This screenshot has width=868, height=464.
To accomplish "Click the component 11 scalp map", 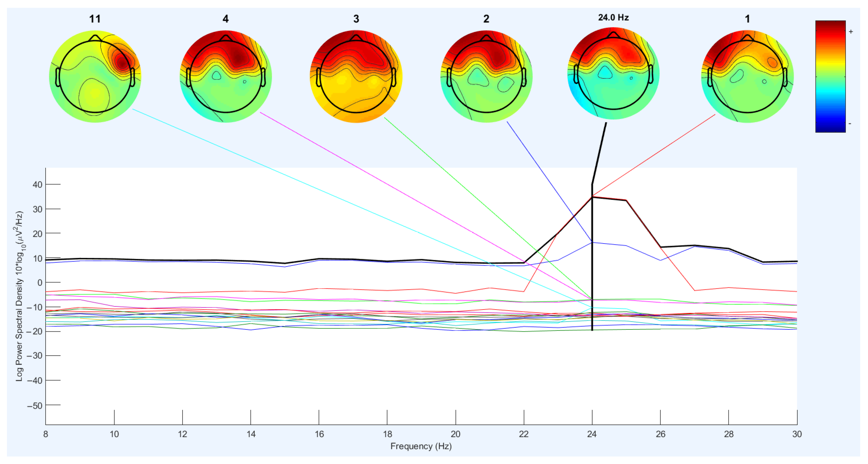I will coord(95,77).
